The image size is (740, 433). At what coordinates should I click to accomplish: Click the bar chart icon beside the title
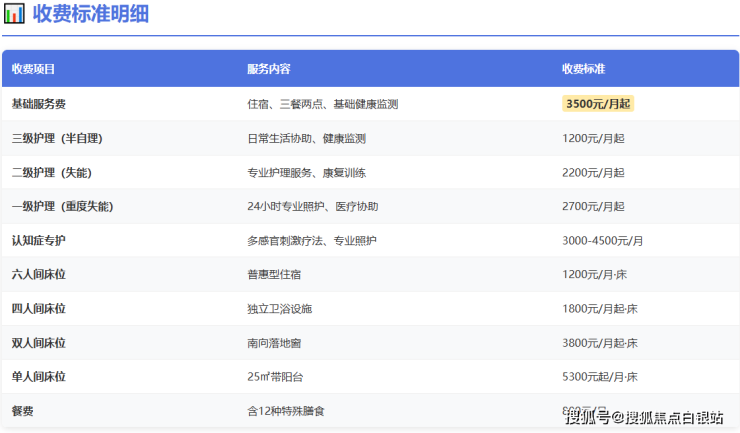[14, 14]
